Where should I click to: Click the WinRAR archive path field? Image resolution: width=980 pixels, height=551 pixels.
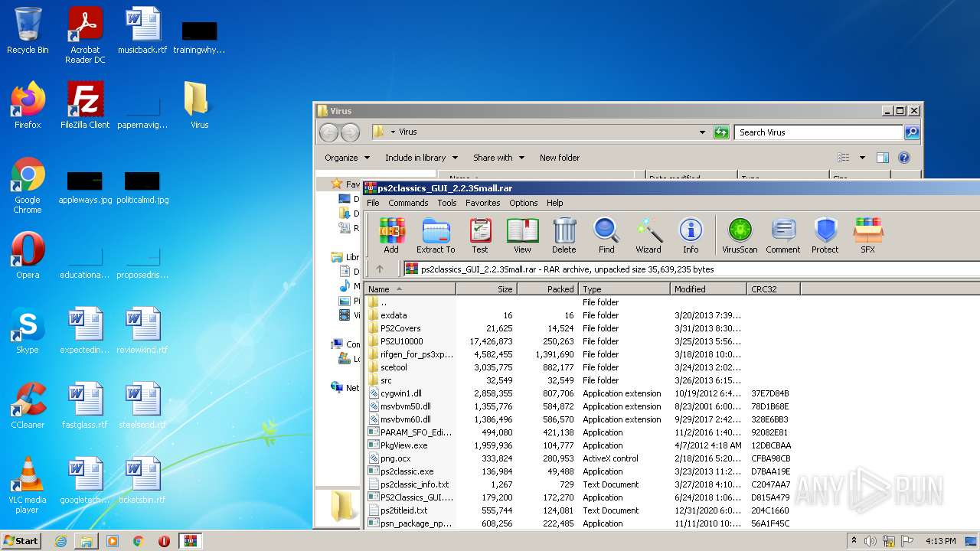[691, 269]
